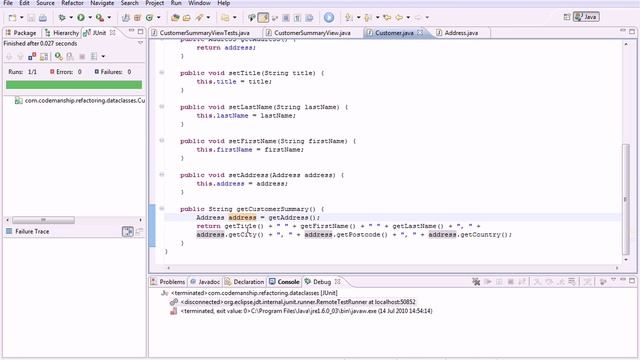Screen dimensions: 640x360
Task: Click the New Java Class icon
Action: coord(149,18)
